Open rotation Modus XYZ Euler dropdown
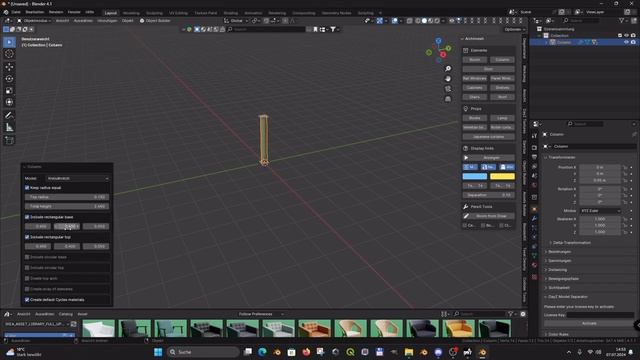This screenshot has height=360, width=640. (x=600, y=211)
